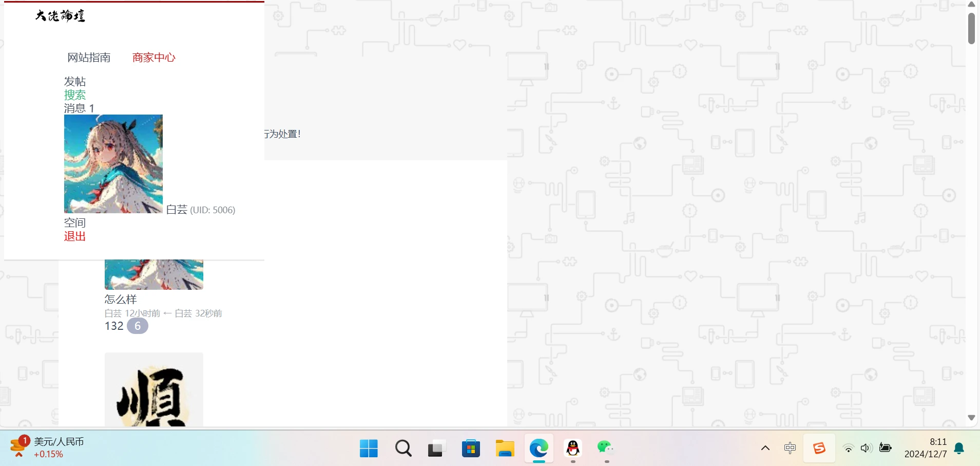Toggle the 中 input language indicator
Viewport: 980px width, 466px height.
click(790, 448)
